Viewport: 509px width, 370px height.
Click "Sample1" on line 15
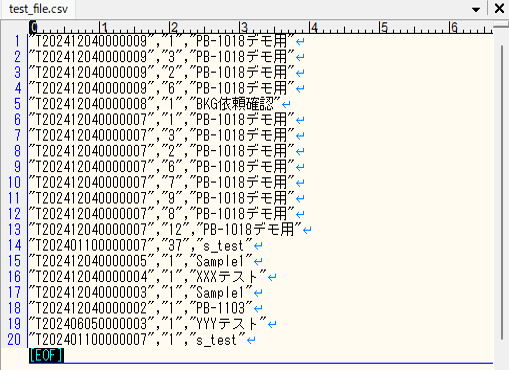pos(220,261)
